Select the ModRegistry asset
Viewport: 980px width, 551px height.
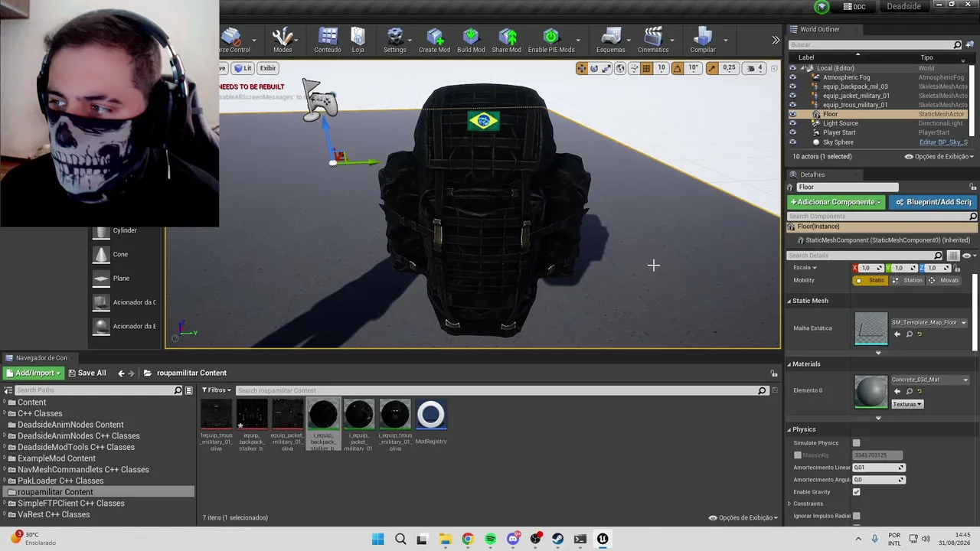click(x=430, y=422)
